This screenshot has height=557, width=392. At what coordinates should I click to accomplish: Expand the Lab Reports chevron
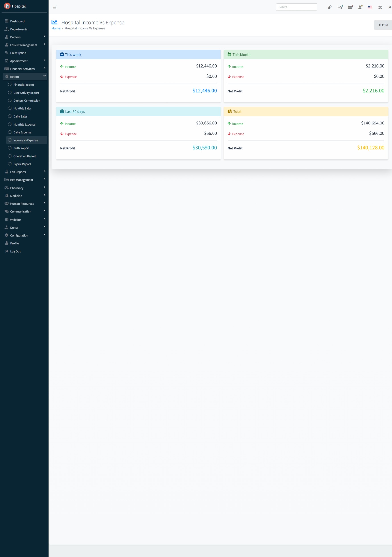click(45, 171)
